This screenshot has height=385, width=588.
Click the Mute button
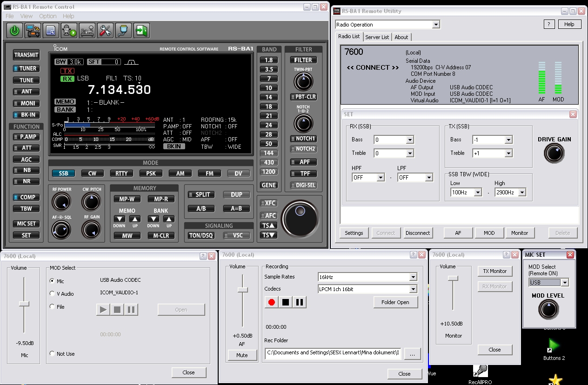(x=242, y=355)
